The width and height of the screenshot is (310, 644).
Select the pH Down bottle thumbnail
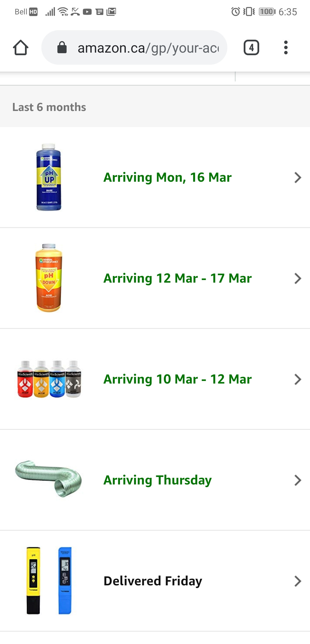(x=49, y=278)
